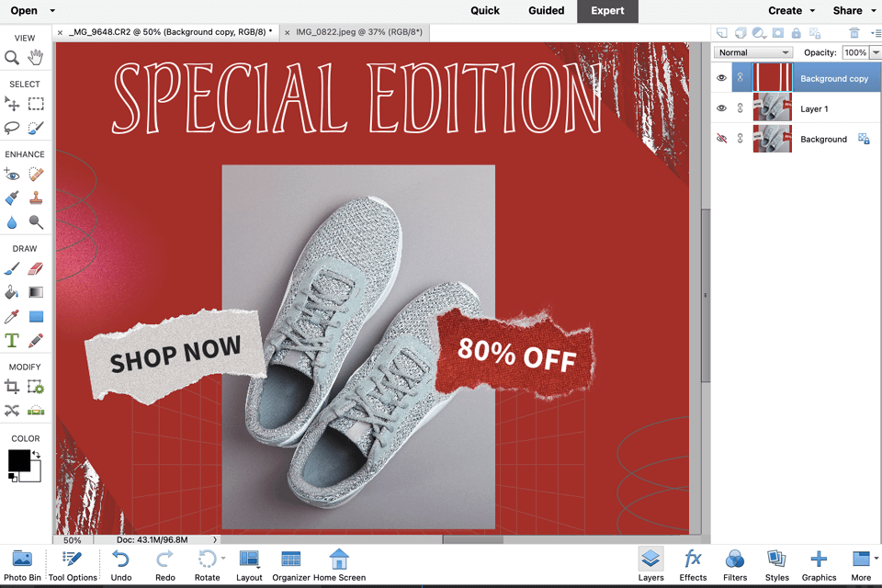Open the foreground color swatch

pyautogui.click(x=18, y=461)
